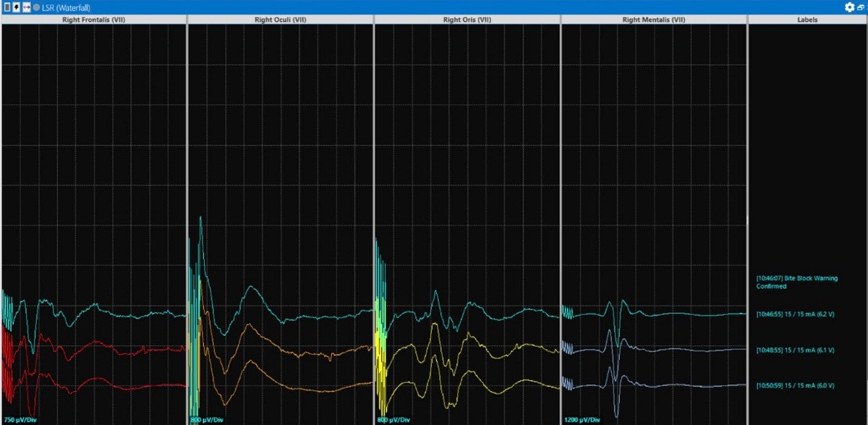
Task: Click the pink double-arrow icon
Action: pos(26,7)
